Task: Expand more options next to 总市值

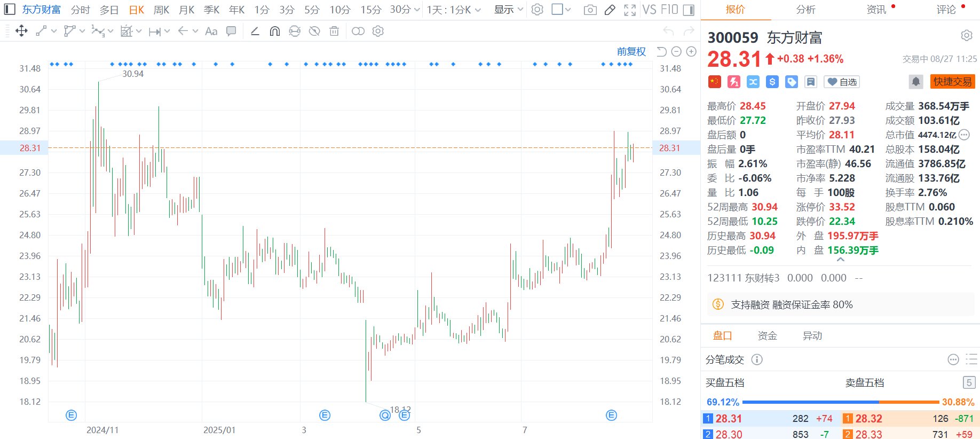Action: (x=964, y=135)
